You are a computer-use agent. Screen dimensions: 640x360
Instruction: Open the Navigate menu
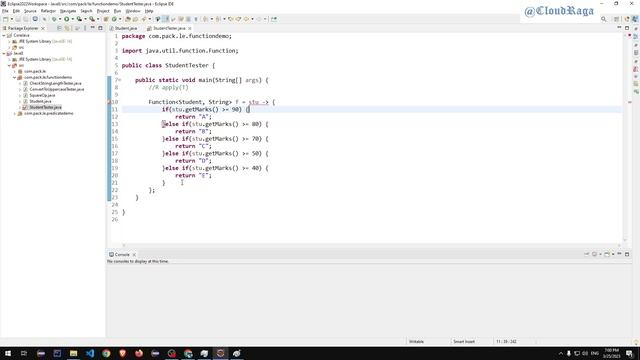tap(68, 11)
